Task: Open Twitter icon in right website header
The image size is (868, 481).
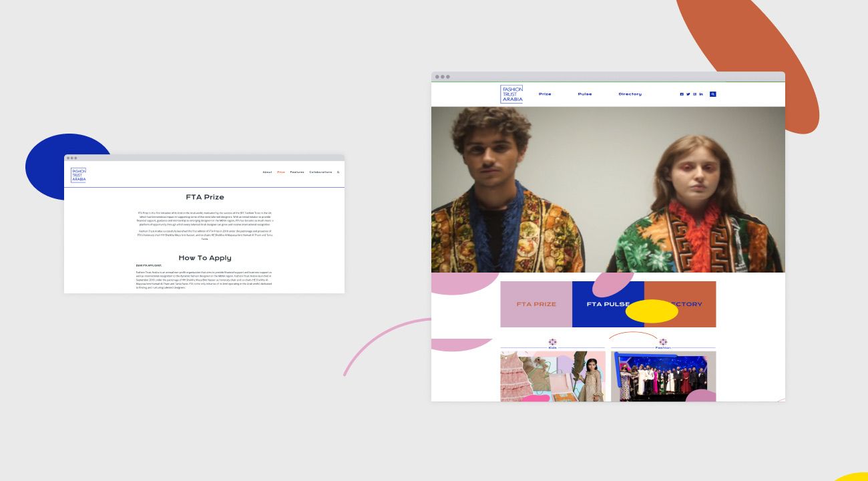Action: tap(688, 94)
